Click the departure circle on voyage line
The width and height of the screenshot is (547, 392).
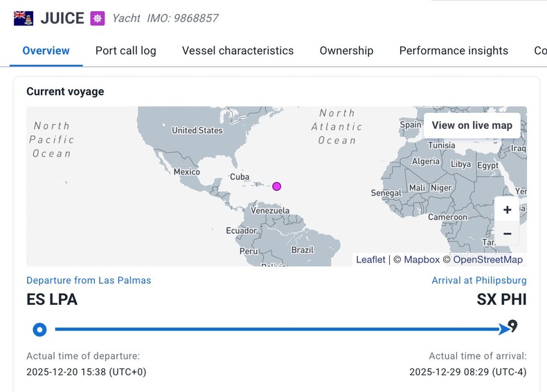pyautogui.click(x=39, y=330)
